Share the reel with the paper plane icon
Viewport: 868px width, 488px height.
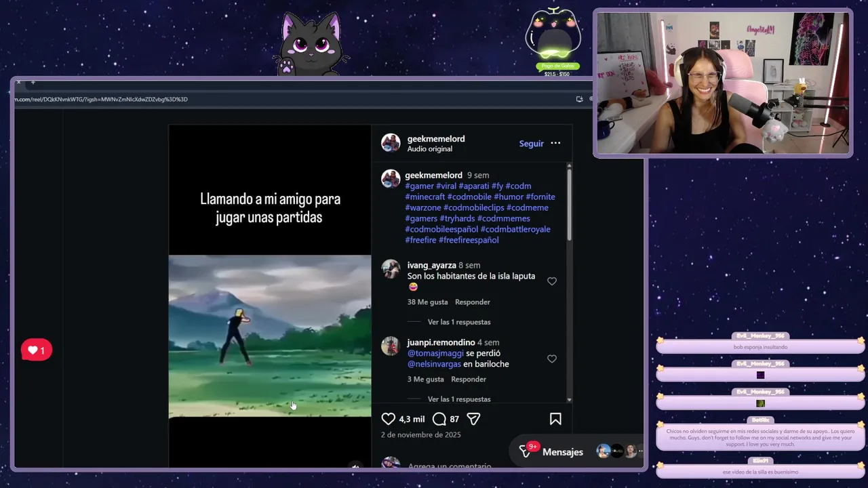coord(473,419)
